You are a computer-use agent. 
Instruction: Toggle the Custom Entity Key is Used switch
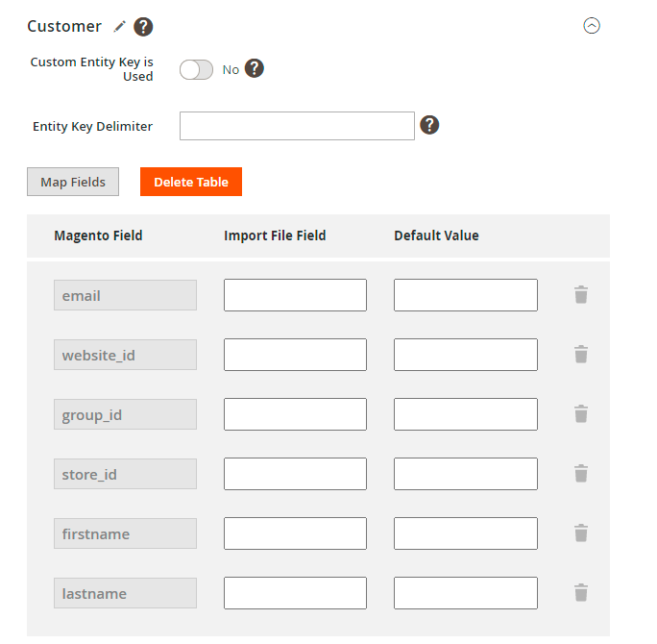196,69
